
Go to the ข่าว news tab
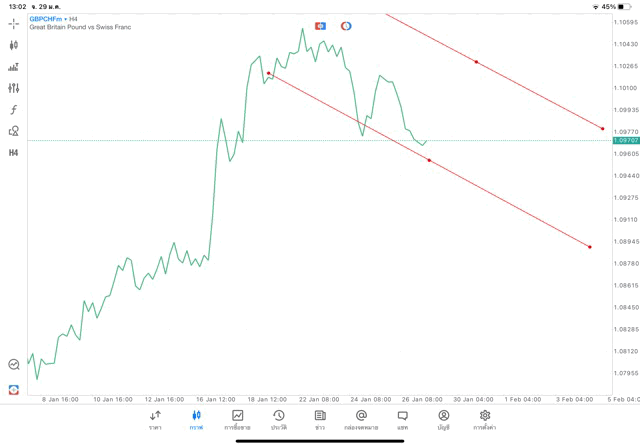coord(320,420)
